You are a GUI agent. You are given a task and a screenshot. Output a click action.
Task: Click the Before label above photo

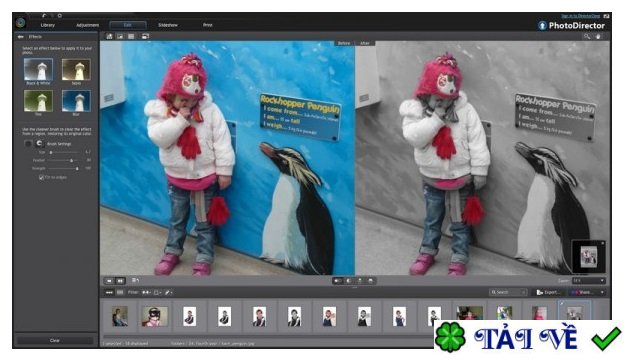(344, 43)
